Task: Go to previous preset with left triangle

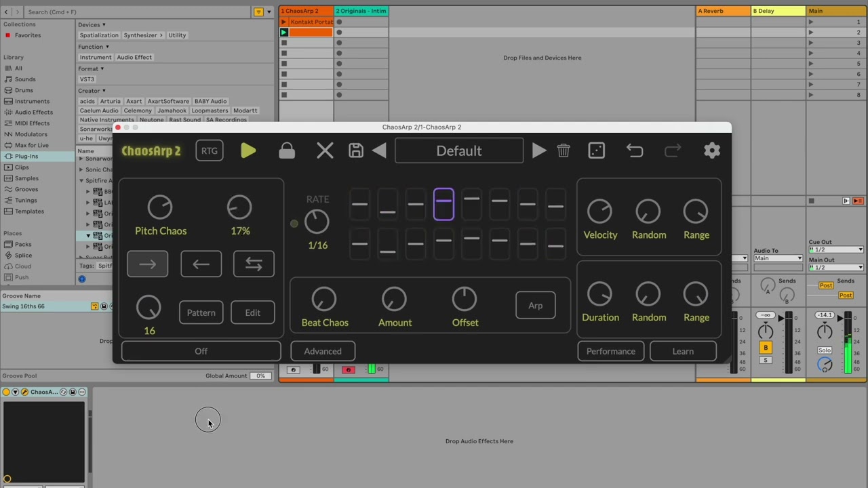Action: 380,150
